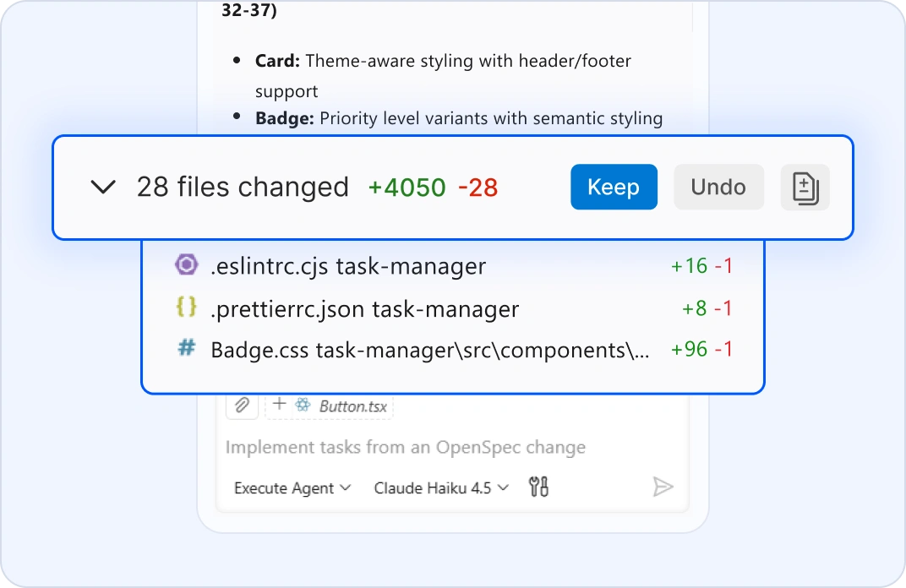Click the blue Keep button

(614, 187)
